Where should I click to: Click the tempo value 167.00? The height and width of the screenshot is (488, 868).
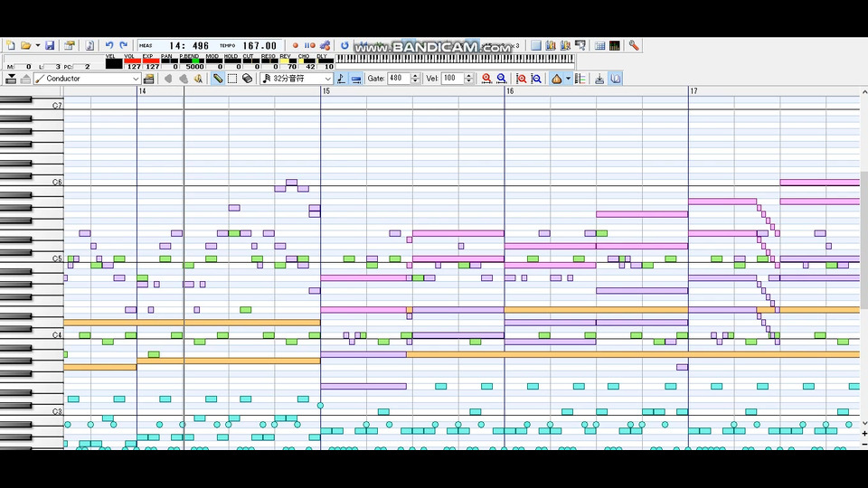[259, 46]
